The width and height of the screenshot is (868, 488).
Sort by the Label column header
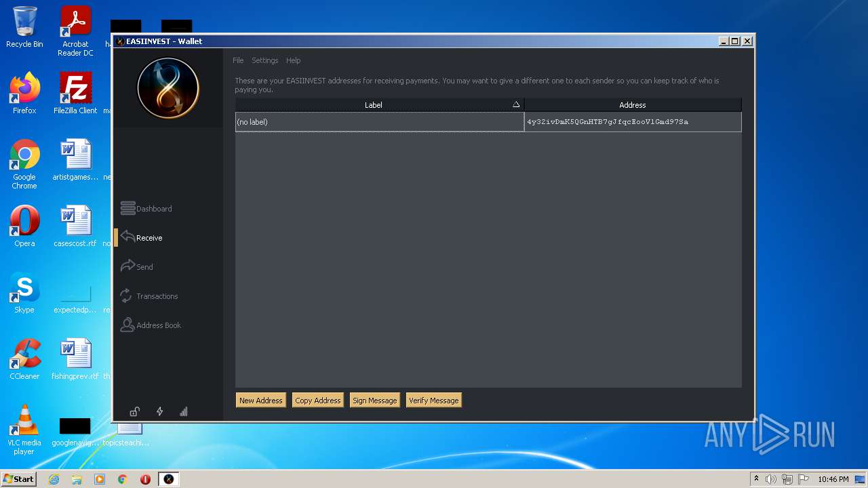point(379,105)
